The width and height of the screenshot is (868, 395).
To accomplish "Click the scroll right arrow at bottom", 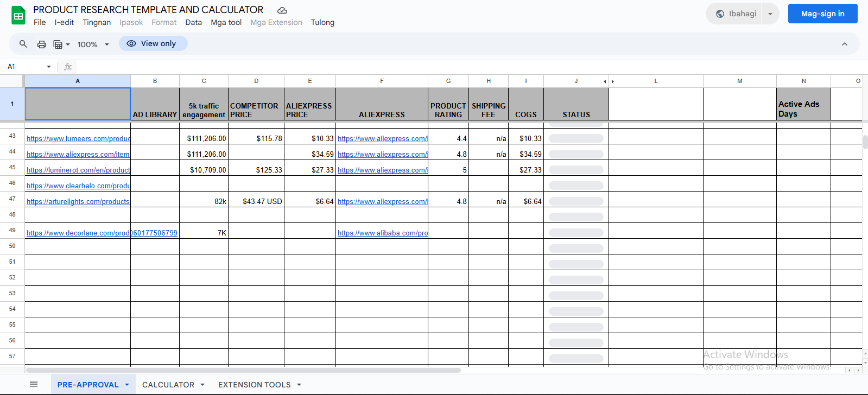I will [x=858, y=370].
